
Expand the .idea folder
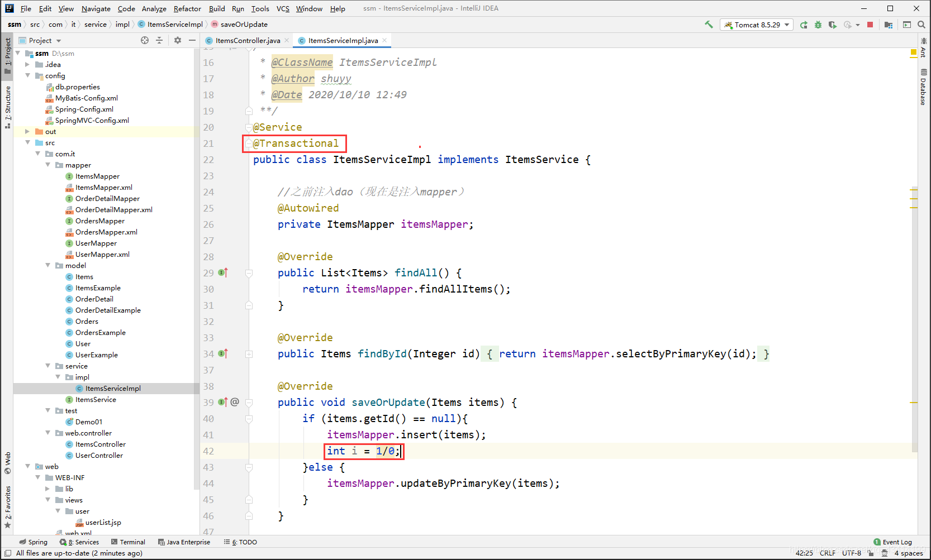[x=27, y=65]
